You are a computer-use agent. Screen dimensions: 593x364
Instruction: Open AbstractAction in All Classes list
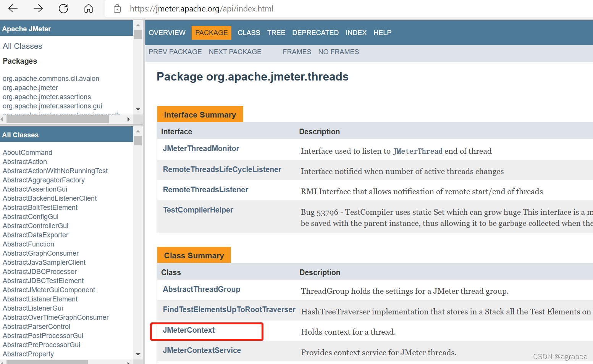(25, 162)
